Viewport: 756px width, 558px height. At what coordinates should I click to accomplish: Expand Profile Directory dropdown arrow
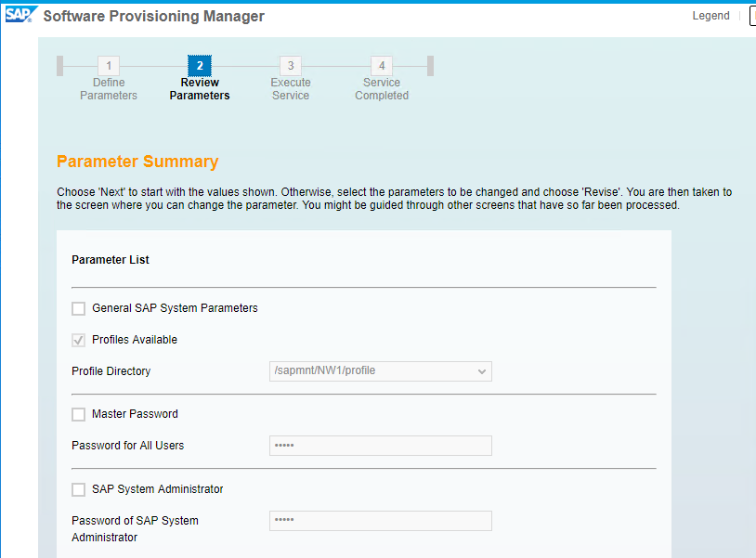pyautogui.click(x=481, y=371)
